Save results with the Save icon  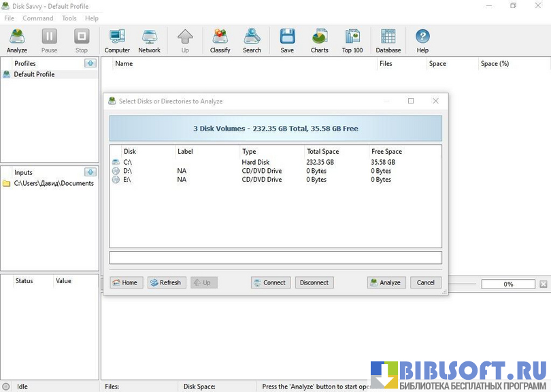287,41
